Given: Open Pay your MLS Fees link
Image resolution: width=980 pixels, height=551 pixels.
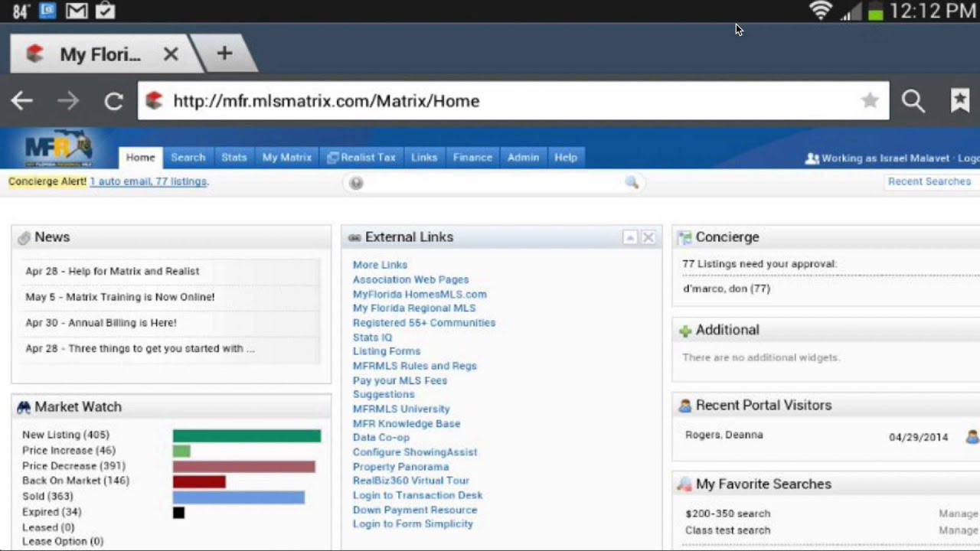Looking at the screenshot, I should click(400, 380).
